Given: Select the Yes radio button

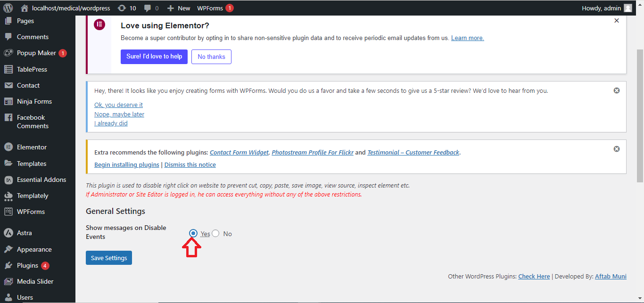Looking at the screenshot, I should tap(193, 233).
